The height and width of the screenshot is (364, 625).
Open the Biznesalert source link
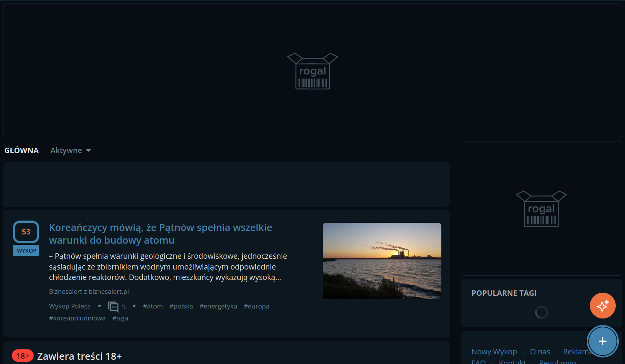click(89, 292)
